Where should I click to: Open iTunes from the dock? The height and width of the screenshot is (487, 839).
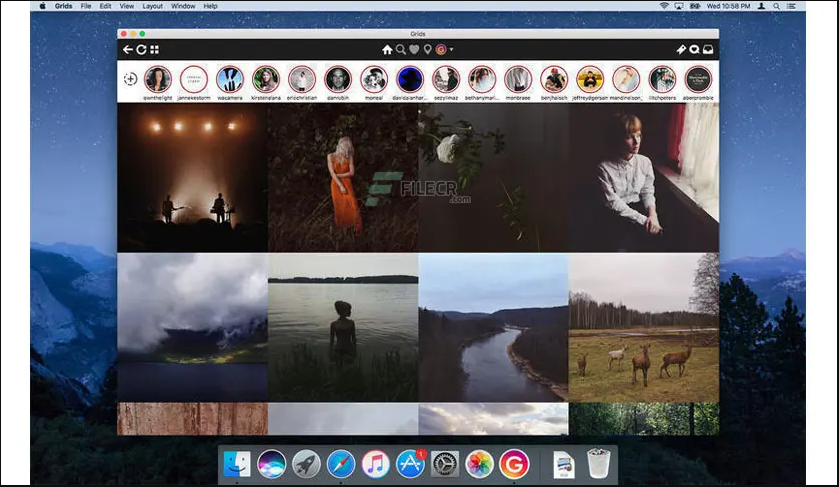click(376, 463)
